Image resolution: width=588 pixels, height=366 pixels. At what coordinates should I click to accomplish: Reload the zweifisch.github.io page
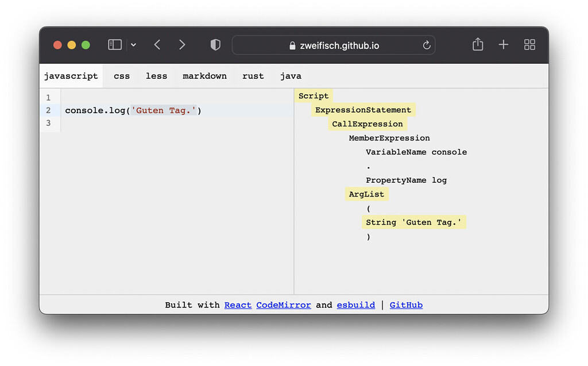(426, 45)
